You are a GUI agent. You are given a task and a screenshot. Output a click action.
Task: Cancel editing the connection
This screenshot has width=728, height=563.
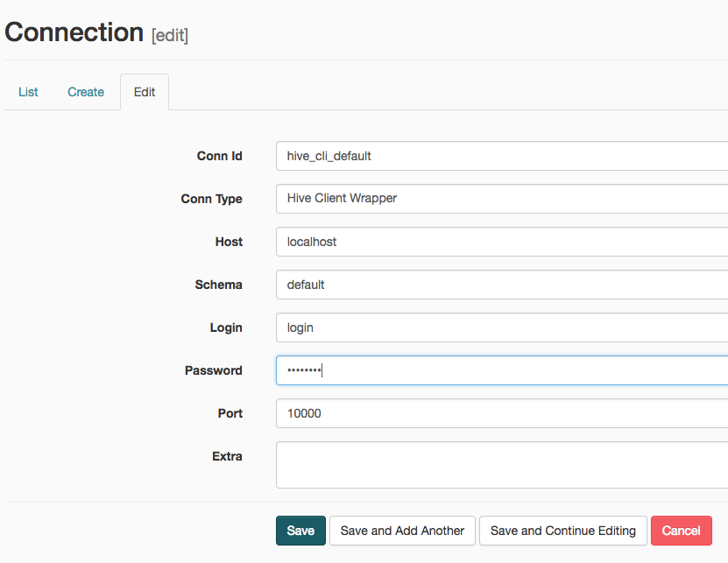[x=681, y=531]
